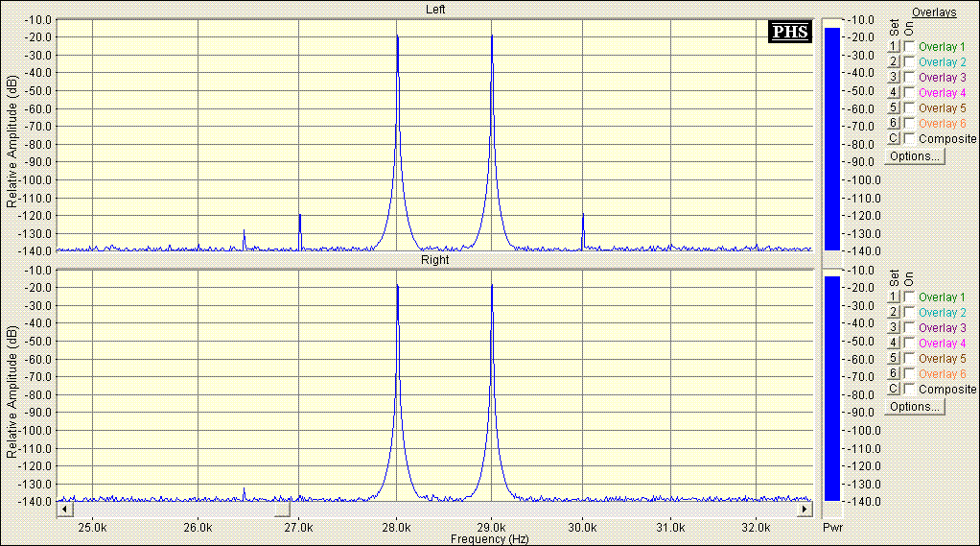Click Set button 3 in Left overlays
The width and height of the screenshot is (980, 546).
(x=893, y=77)
